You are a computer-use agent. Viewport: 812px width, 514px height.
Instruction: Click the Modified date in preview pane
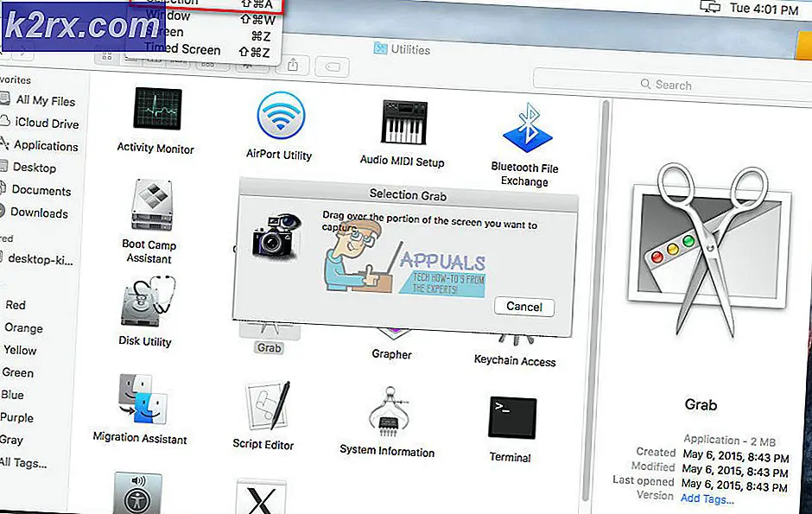tap(735, 471)
